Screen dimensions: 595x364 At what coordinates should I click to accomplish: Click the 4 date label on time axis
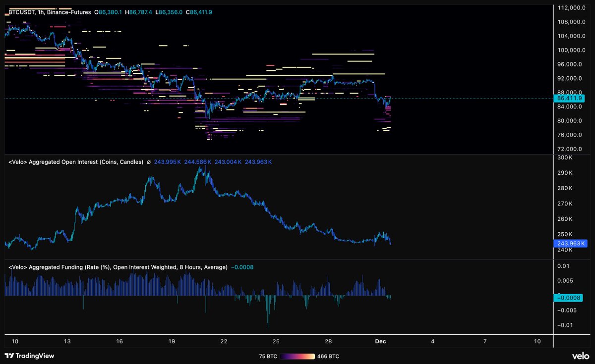[x=433, y=341]
